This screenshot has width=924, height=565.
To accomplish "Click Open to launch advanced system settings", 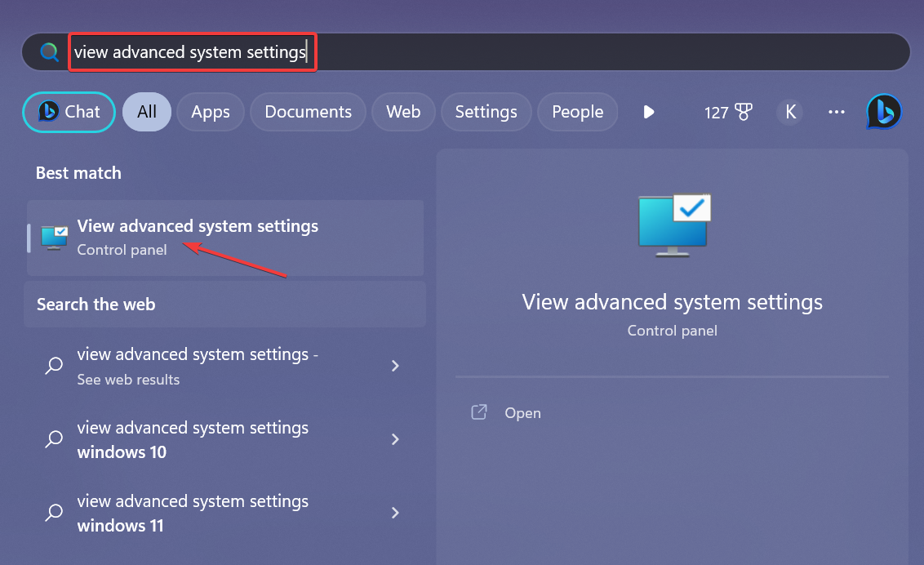I will (x=522, y=412).
